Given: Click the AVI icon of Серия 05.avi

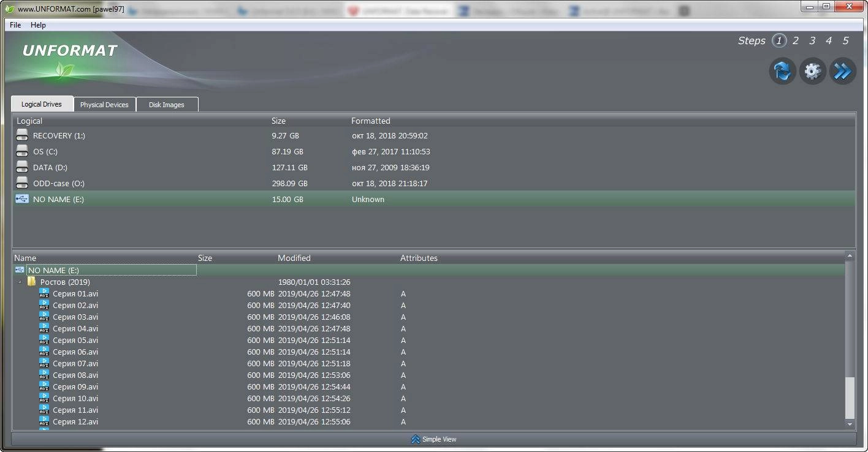Looking at the screenshot, I should pyautogui.click(x=44, y=340).
